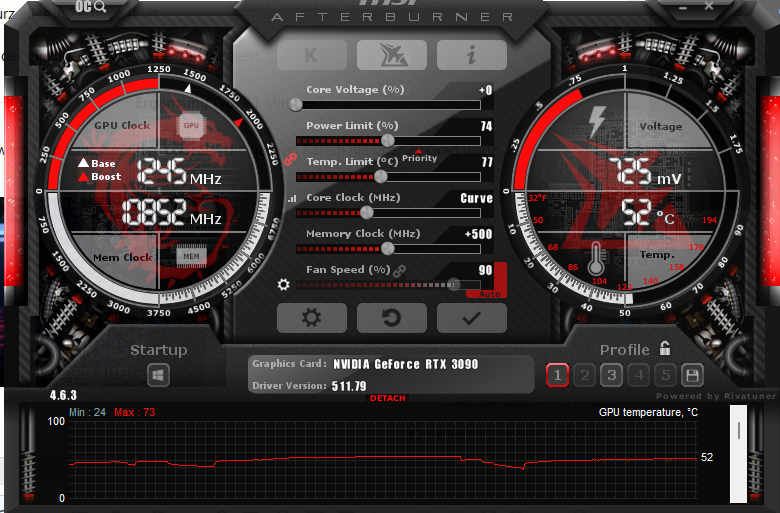Screen dimensions: 780x513
Task: Toggle fan speed sync link icon
Action: tap(399, 271)
